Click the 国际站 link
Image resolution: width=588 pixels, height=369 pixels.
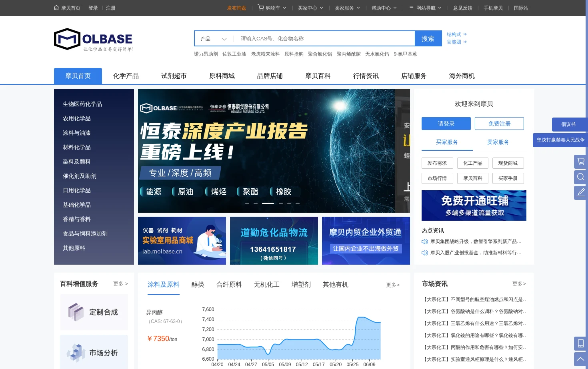pyautogui.click(x=521, y=8)
